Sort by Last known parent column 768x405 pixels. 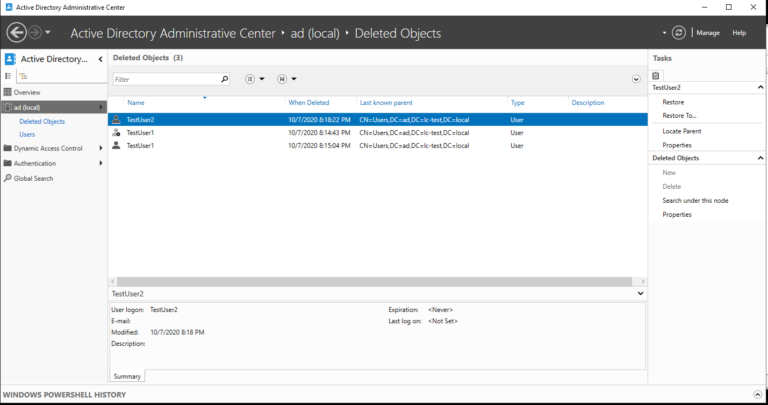tap(386, 102)
